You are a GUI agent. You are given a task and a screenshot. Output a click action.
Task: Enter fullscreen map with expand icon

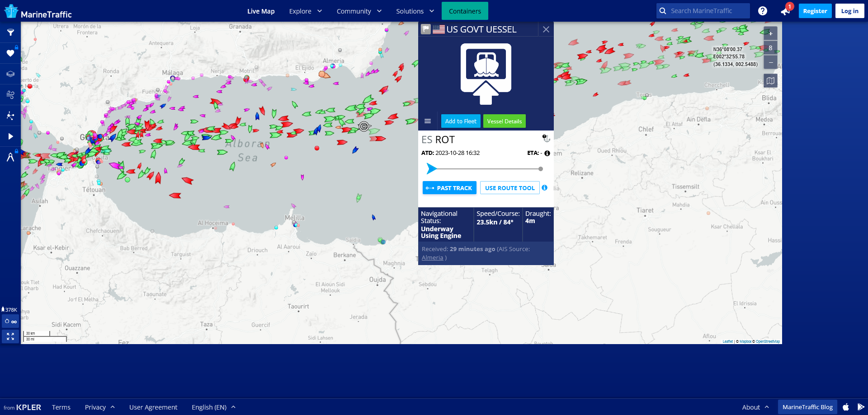(x=10, y=336)
